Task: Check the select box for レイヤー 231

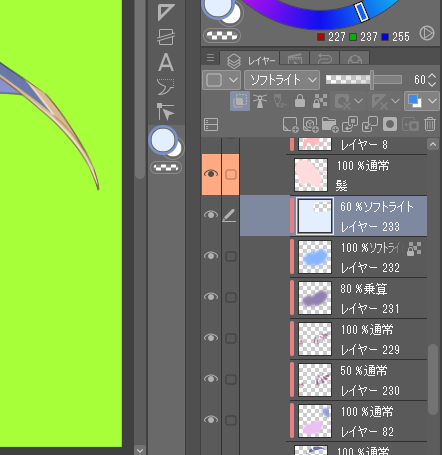Action: (231, 297)
